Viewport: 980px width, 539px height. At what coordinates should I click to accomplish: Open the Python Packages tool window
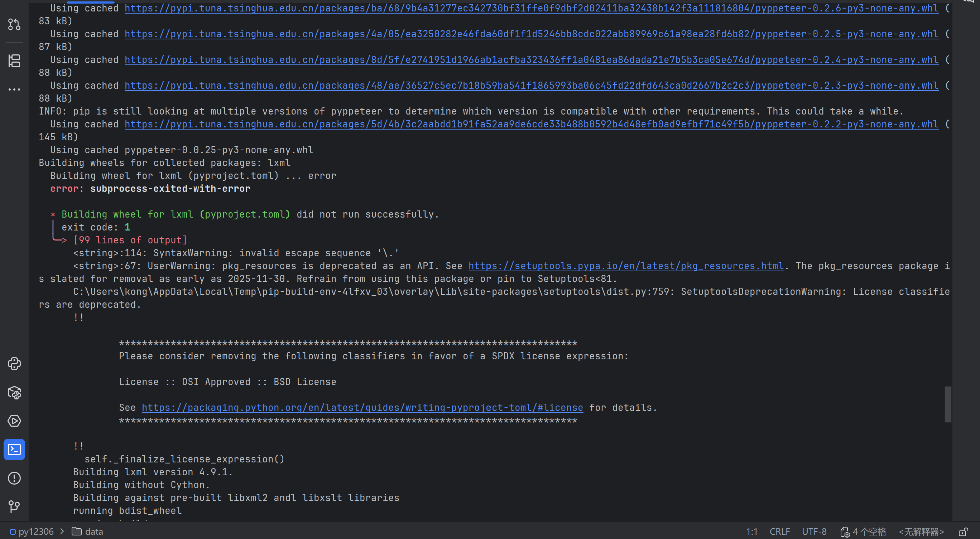(x=14, y=392)
